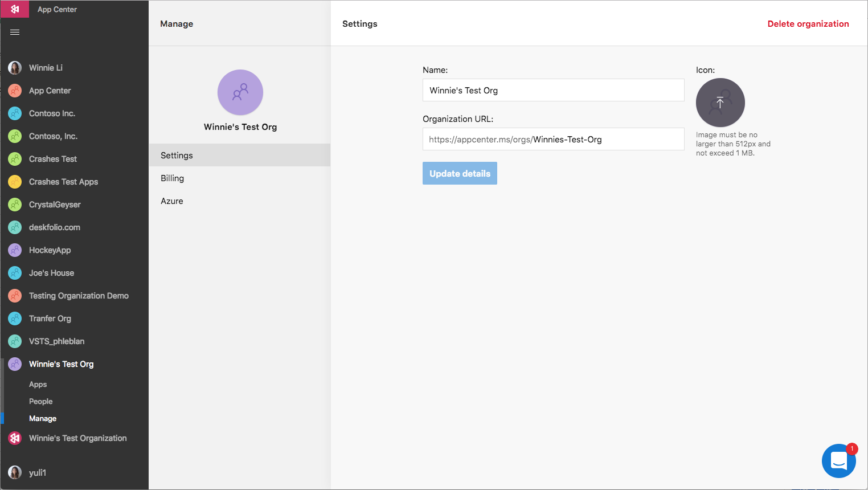Switch to the Billing tab
868x490 pixels.
[172, 178]
